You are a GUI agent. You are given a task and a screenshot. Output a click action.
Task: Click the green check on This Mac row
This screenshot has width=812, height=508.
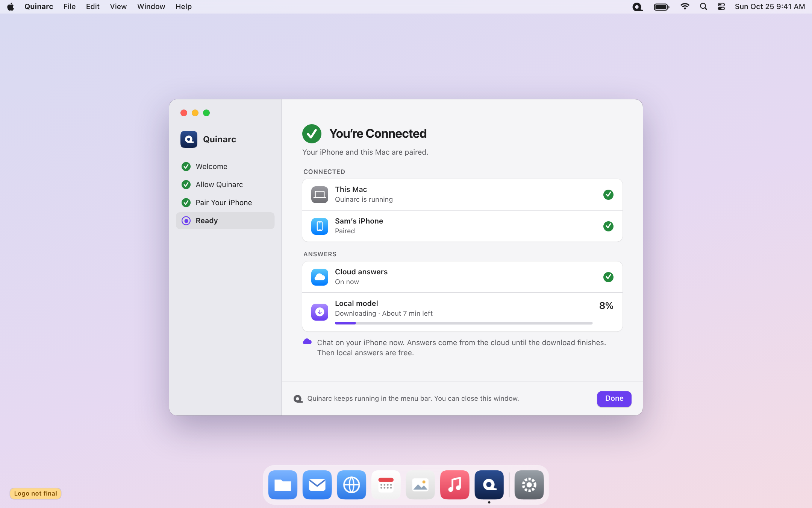(x=608, y=195)
